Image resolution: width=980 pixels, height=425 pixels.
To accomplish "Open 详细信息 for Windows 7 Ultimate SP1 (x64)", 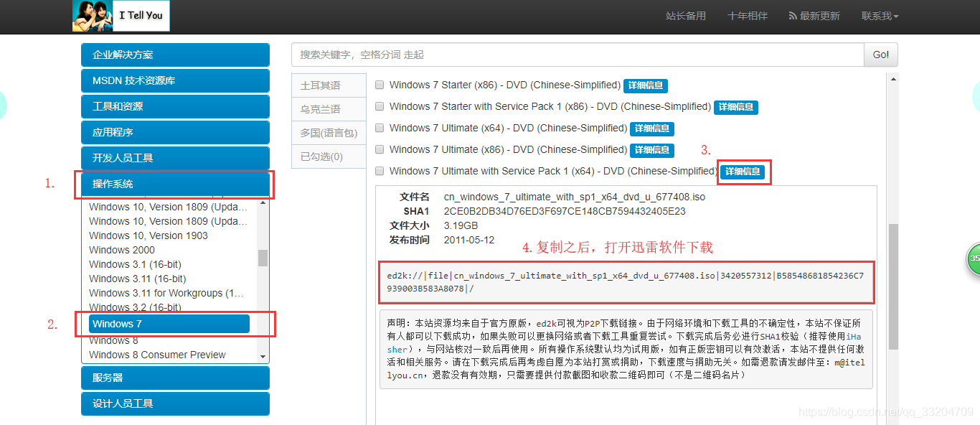I will pyautogui.click(x=744, y=172).
